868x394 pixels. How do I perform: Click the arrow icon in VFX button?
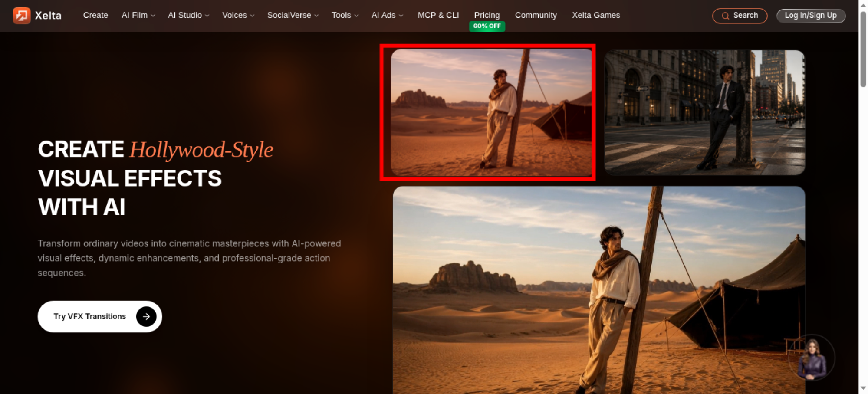tap(146, 316)
